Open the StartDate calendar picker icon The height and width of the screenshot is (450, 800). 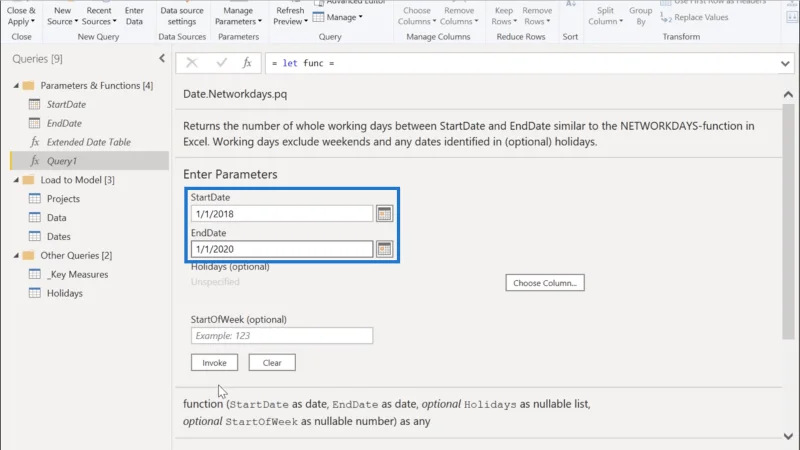pyautogui.click(x=384, y=214)
